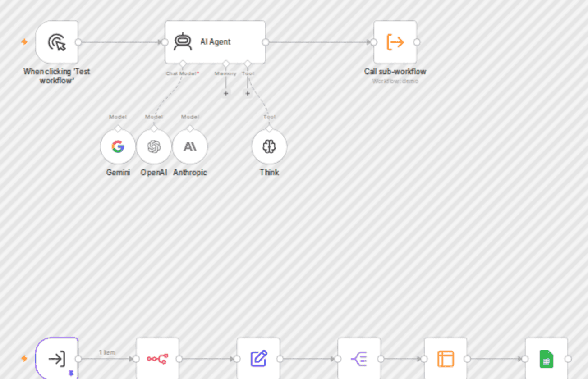This screenshot has height=379, width=588.
Task: Click the '1 item' connection label
Action: coord(107,352)
